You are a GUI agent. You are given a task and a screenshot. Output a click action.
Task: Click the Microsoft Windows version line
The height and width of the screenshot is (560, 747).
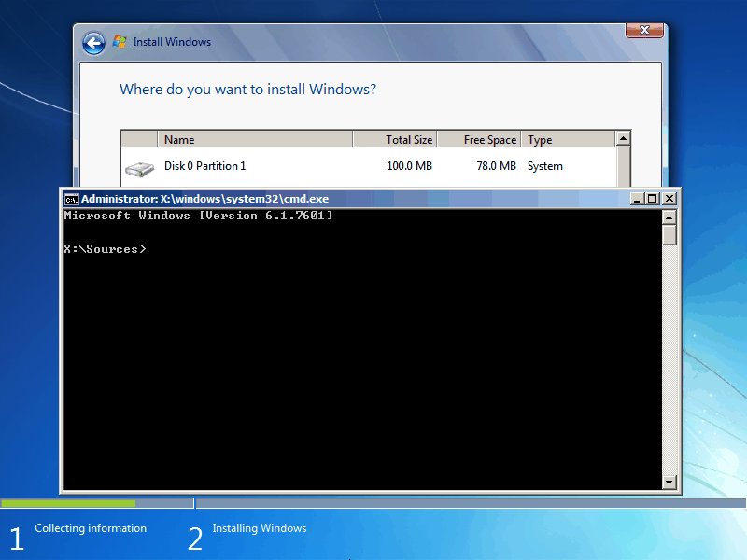[198, 216]
